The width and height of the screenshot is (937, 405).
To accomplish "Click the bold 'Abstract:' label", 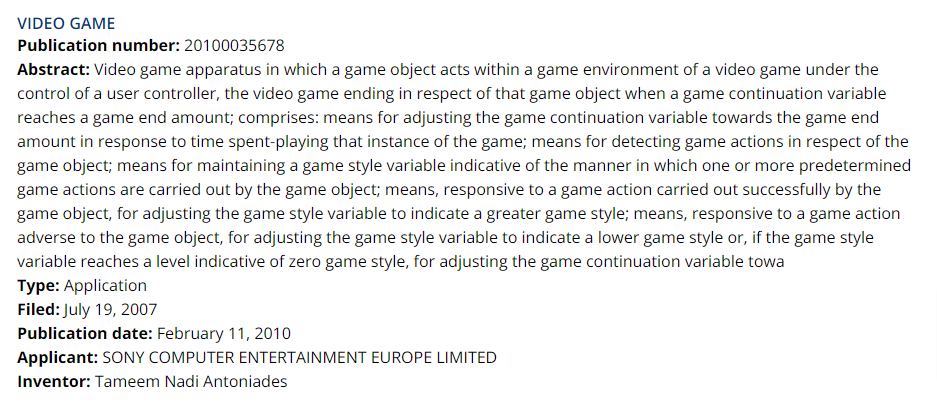I will 53,70.
